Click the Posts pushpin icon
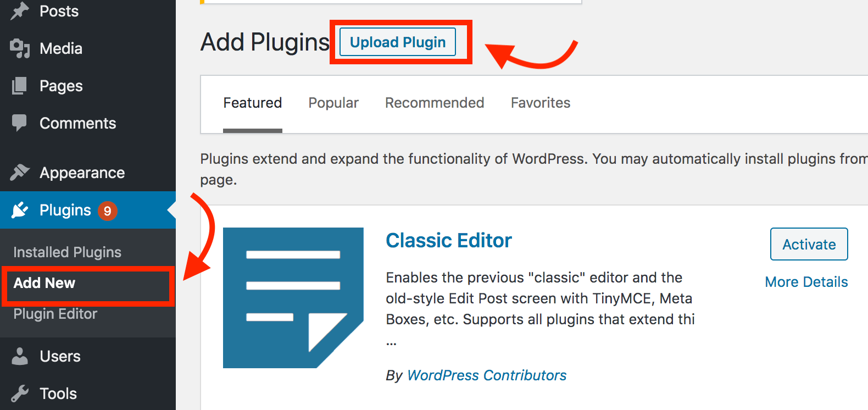This screenshot has height=410, width=868. click(20, 11)
